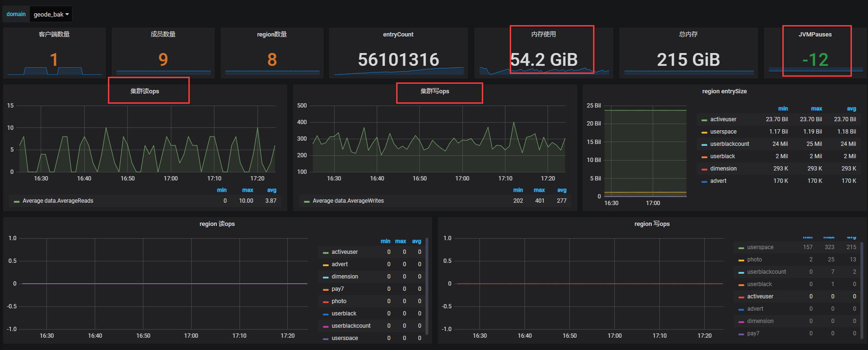Viewport: 868px width, 350px height.
Task: Toggle the Average data.AverageReads legend series
Action: point(58,201)
